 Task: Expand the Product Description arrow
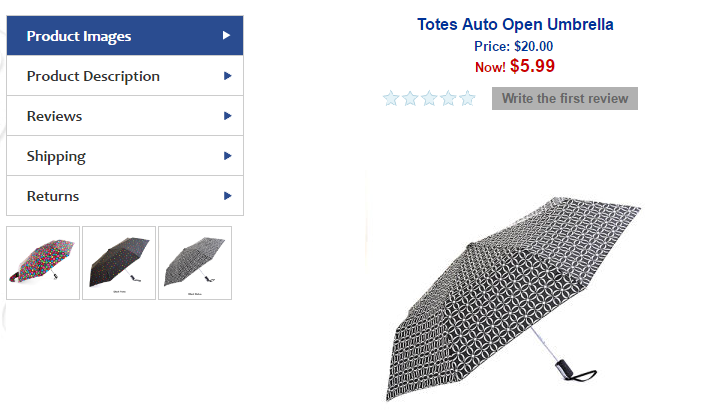[228, 76]
